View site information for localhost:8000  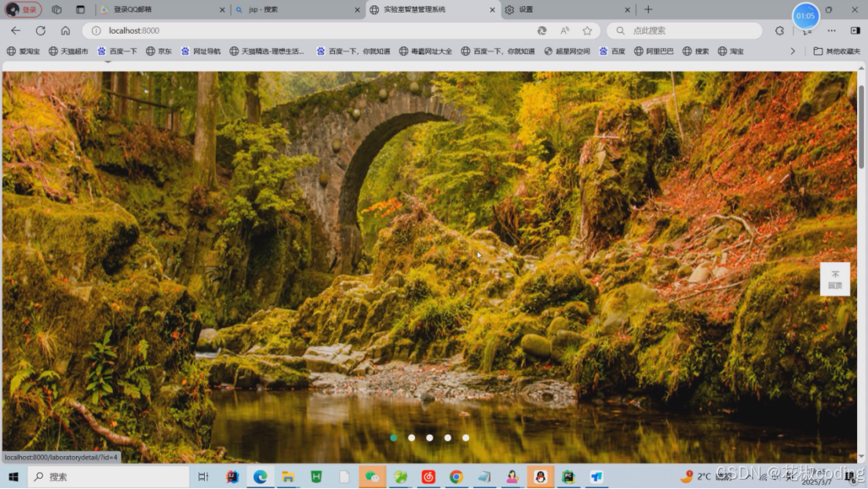pyautogui.click(x=97, y=31)
